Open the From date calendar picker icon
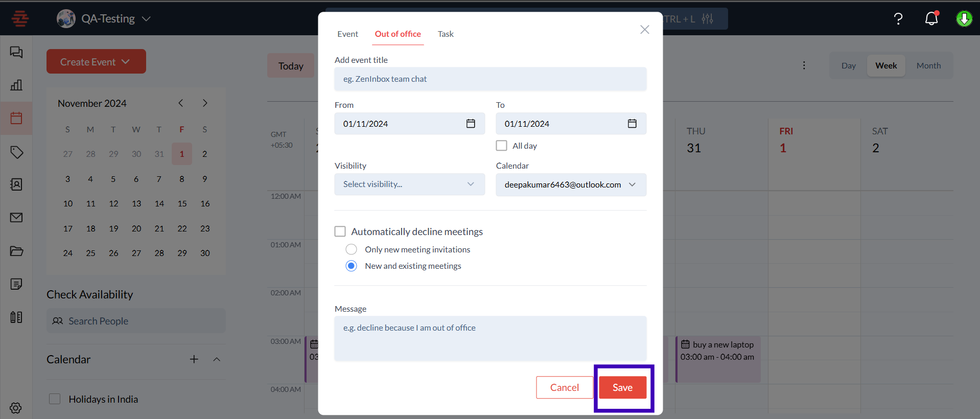 471,124
